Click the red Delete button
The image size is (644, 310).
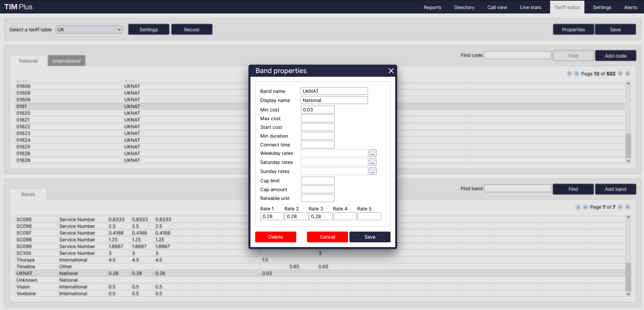point(275,237)
